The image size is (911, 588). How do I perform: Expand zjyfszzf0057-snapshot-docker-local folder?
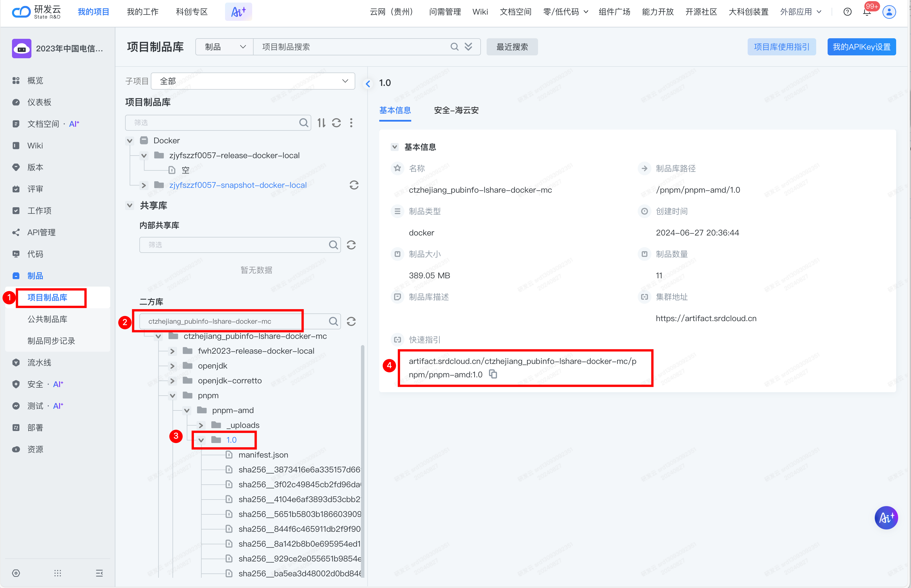pos(144,185)
